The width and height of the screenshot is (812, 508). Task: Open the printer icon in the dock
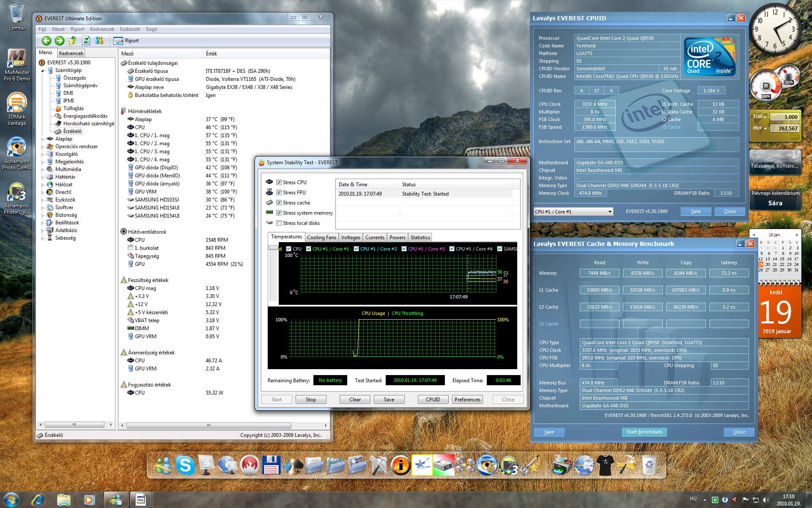pyautogui.click(x=562, y=465)
